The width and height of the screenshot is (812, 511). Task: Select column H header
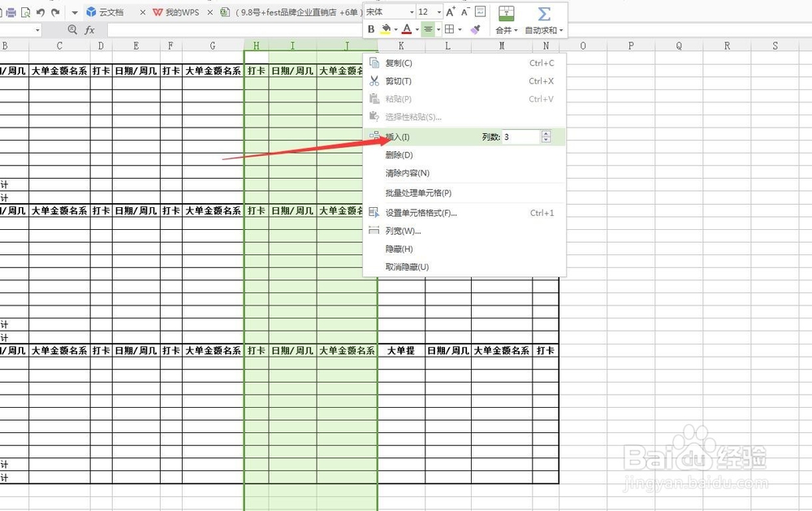coord(257,45)
